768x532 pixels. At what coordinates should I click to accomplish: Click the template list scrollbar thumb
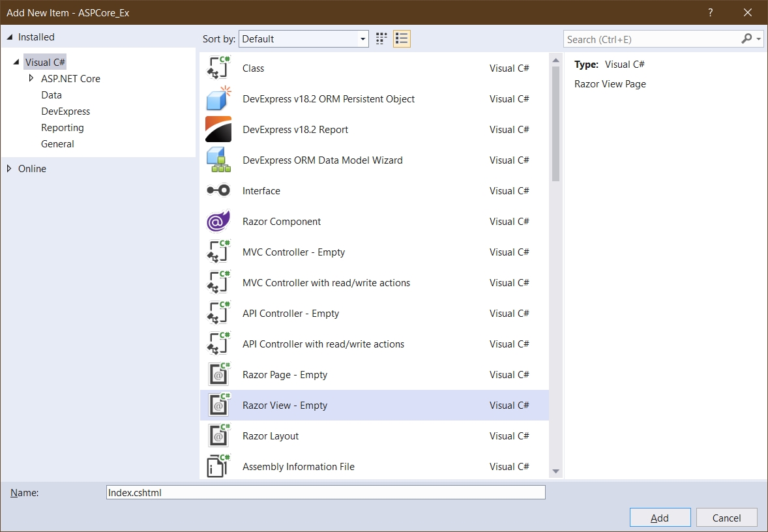pyautogui.click(x=555, y=123)
